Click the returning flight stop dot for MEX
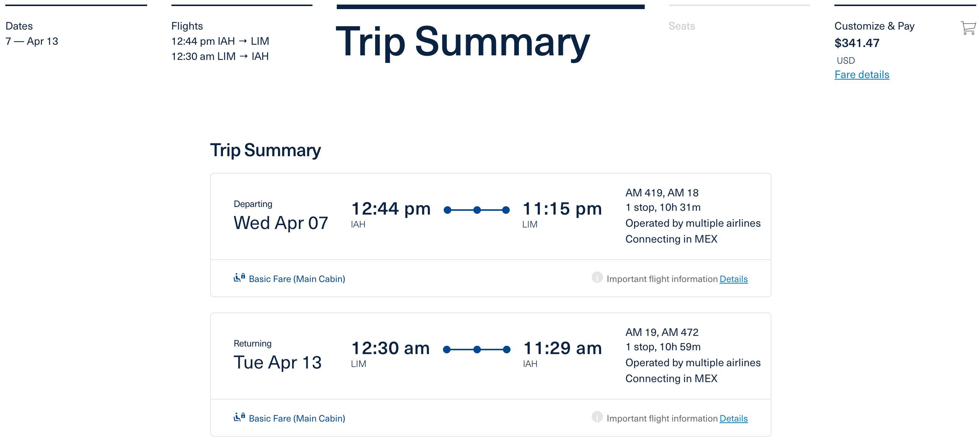The image size is (980, 439). pos(477,350)
